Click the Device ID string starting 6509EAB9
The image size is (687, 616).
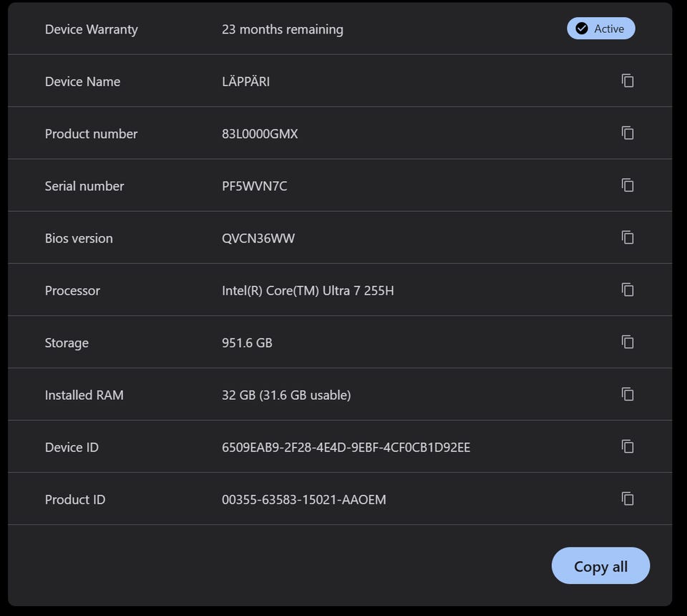tap(346, 447)
